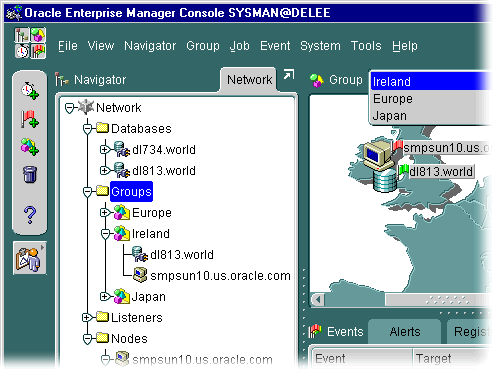Click the pop-out arrow icon beside Network tab
498x375 pixels.
pyautogui.click(x=289, y=74)
